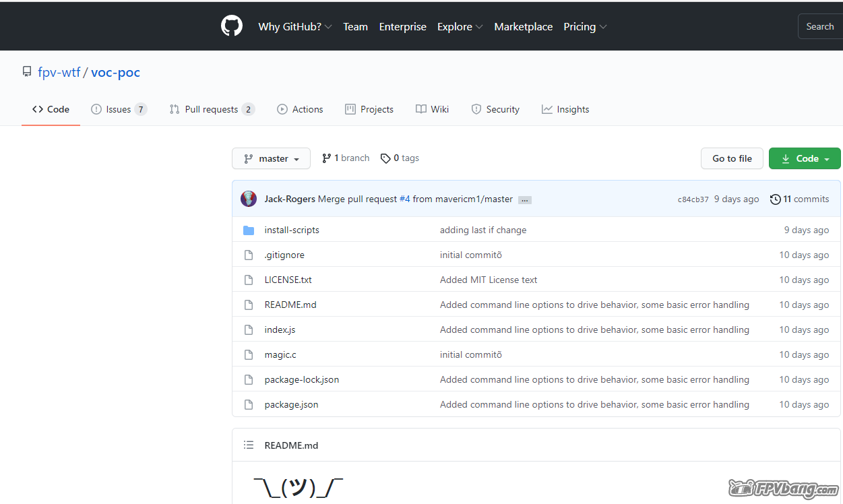Open the install-scripts folder
Image resolution: width=843 pixels, height=504 pixels.
click(x=292, y=230)
